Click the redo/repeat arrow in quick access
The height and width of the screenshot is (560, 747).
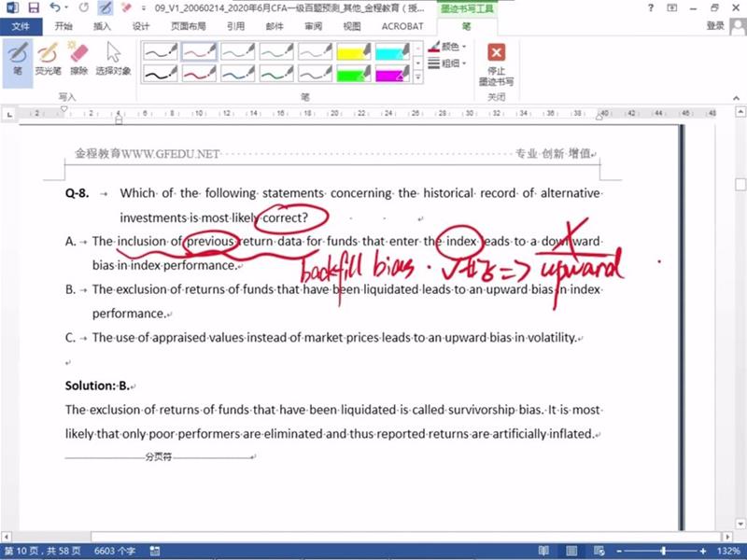pyautogui.click(x=84, y=7)
